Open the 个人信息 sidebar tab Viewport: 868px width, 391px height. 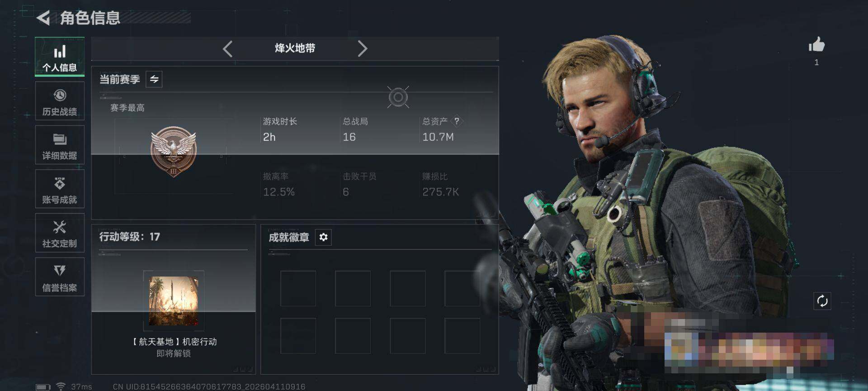click(60, 57)
